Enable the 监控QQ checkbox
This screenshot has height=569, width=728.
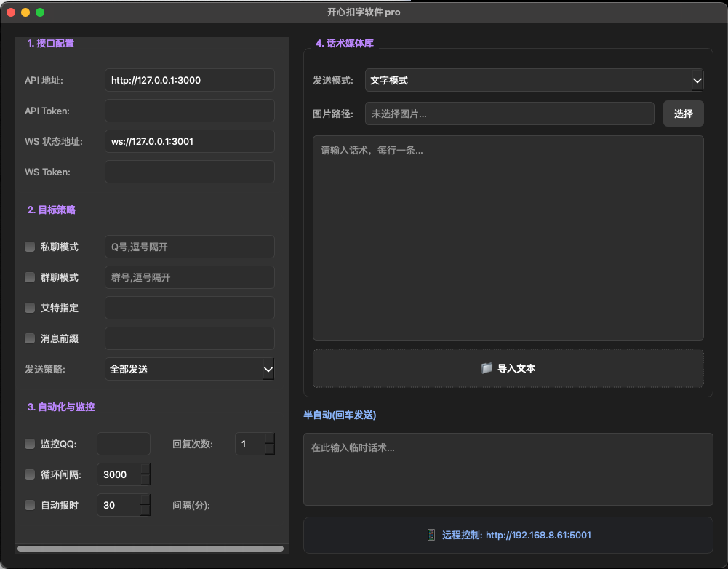[30, 444]
